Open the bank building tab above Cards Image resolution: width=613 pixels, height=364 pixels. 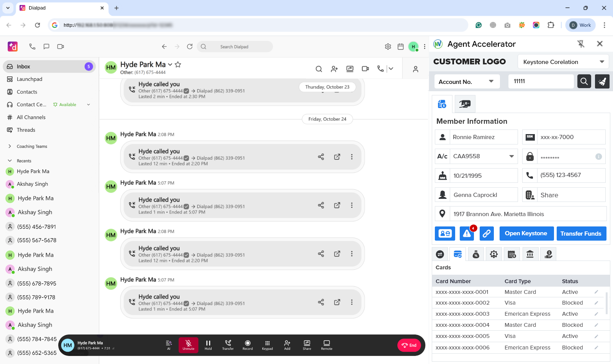click(530, 254)
